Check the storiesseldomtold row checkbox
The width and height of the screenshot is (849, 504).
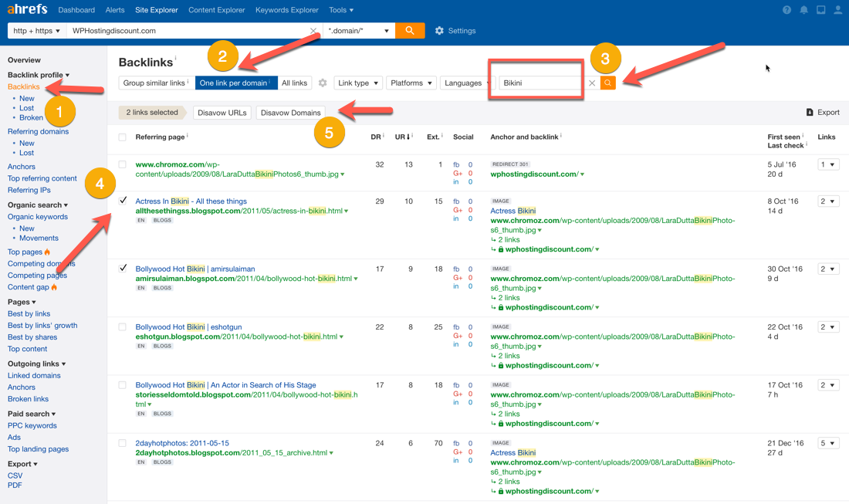(x=123, y=385)
